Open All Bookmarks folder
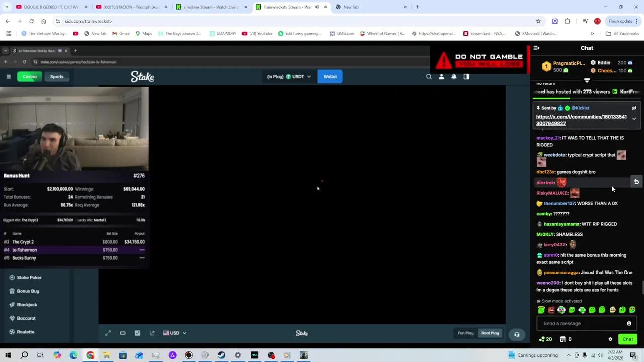Viewport: 644px width, 362px height. pyautogui.click(x=622, y=34)
